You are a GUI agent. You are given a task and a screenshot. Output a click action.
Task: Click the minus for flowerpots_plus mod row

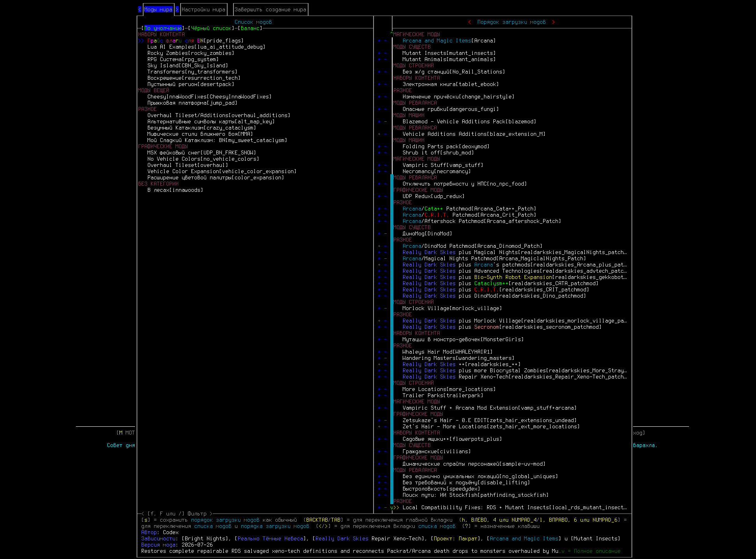click(386, 439)
